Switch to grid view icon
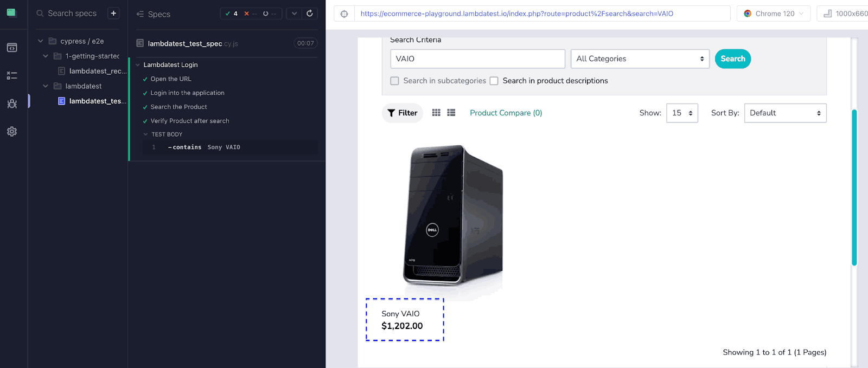The image size is (868, 368). 436,113
